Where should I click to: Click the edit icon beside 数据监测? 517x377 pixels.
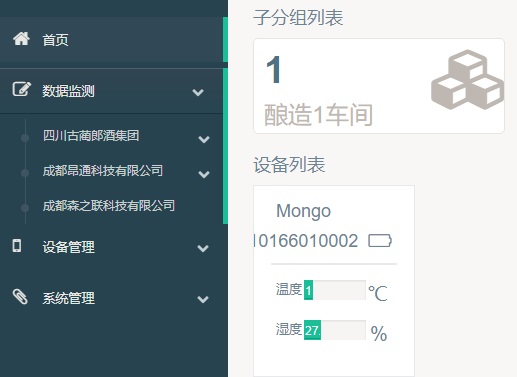pos(22,89)
